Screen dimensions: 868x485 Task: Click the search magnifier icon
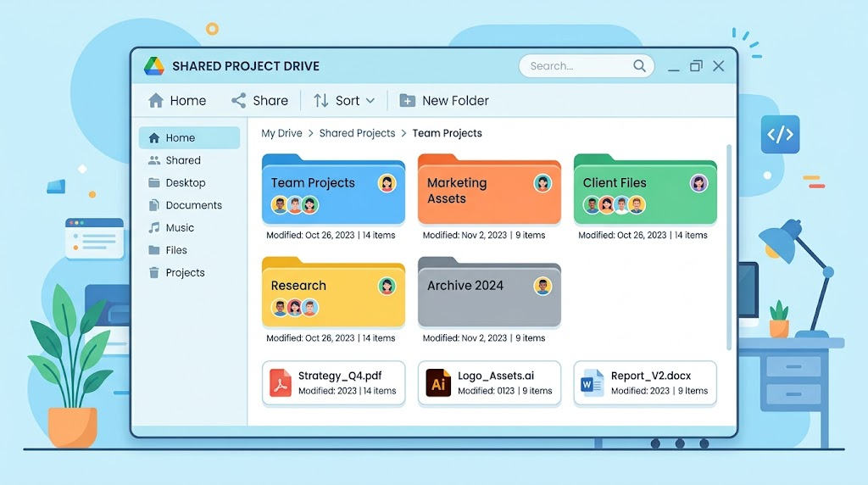[639, 66]
